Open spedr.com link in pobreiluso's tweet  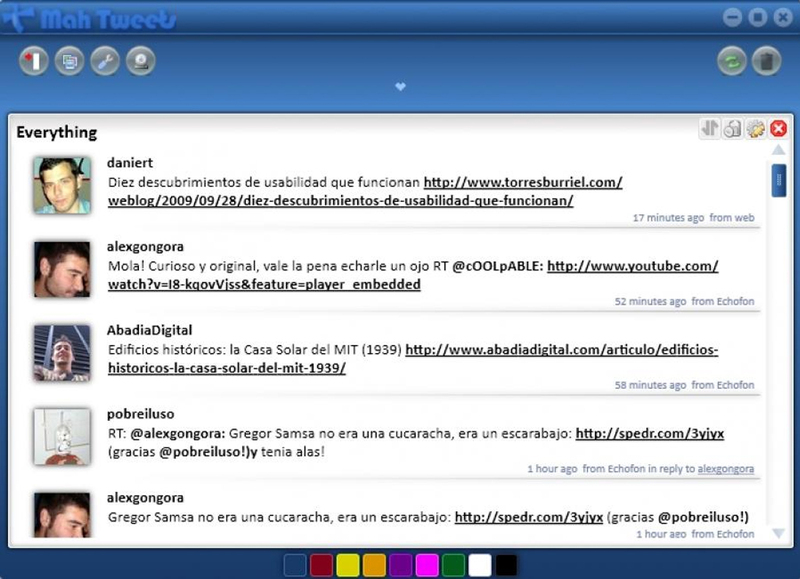tap(649, 434)
